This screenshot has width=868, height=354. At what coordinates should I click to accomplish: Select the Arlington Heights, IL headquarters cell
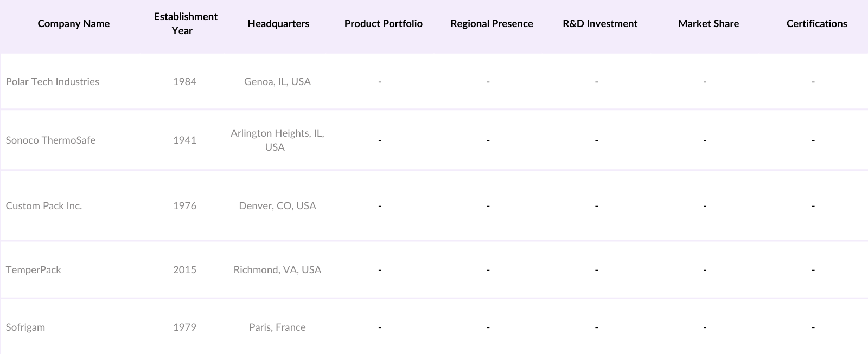pos(277,140)
